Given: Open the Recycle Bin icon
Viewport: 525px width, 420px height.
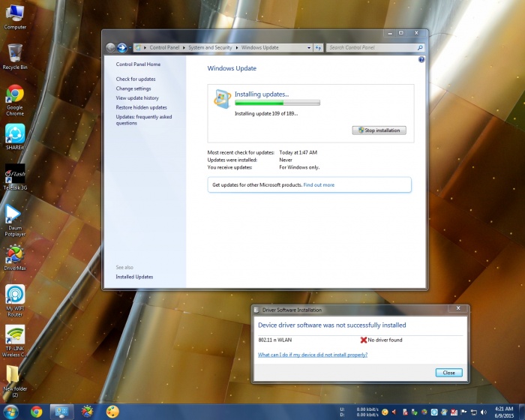Looking at the screenshot, I should tap(14, 53).
